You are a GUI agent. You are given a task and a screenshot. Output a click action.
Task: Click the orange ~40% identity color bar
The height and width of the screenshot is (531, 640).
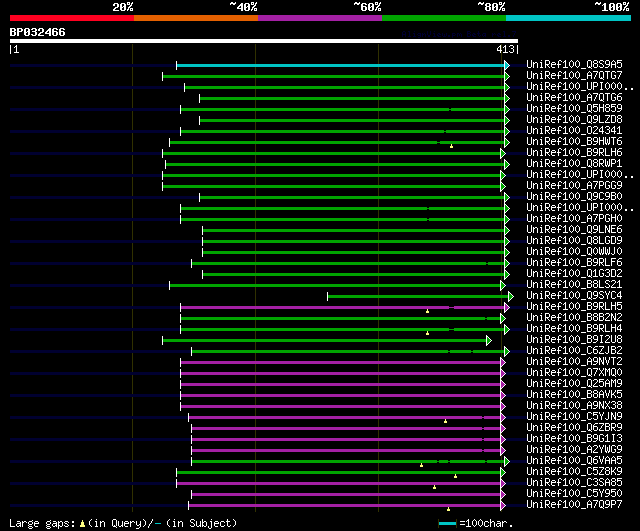(x=196, y=18)
